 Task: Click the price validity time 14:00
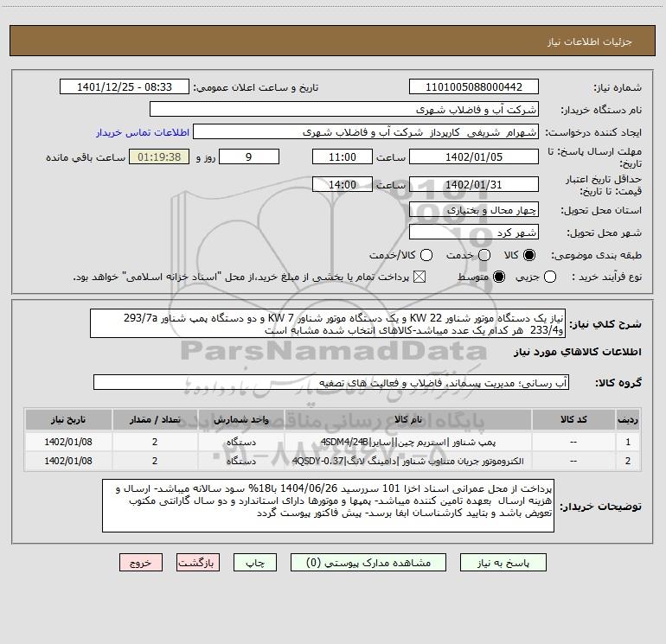[343, 184]
